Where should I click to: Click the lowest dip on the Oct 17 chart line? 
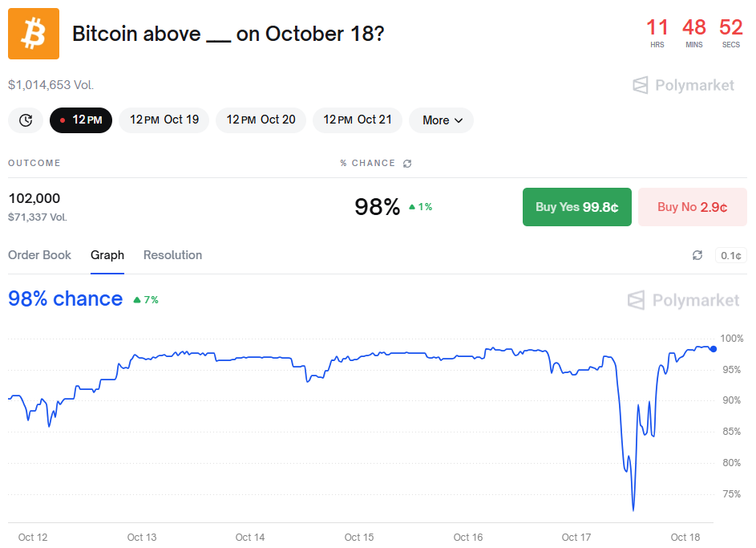click(x=633, y=509)
